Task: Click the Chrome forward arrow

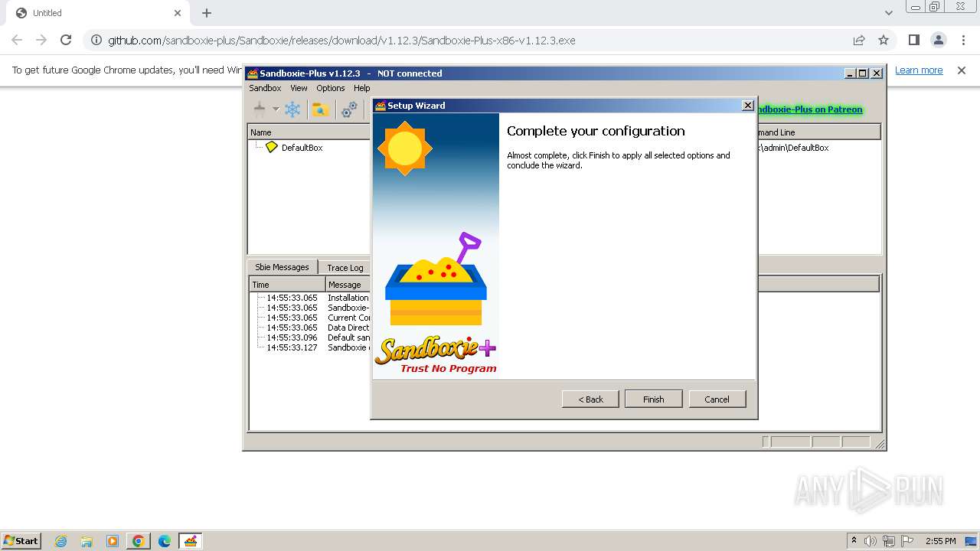Action: click(x=41, y=40)
